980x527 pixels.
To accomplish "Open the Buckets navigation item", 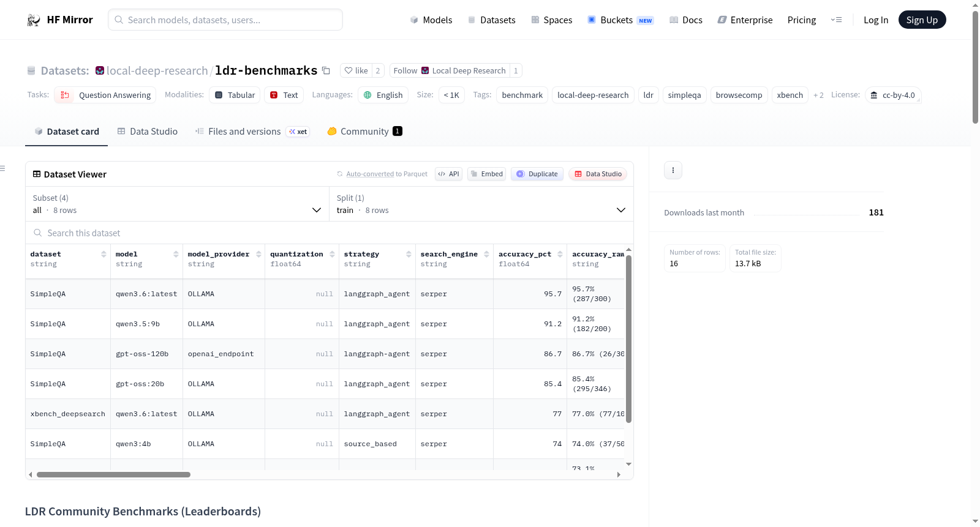I will tap(620, 20).
